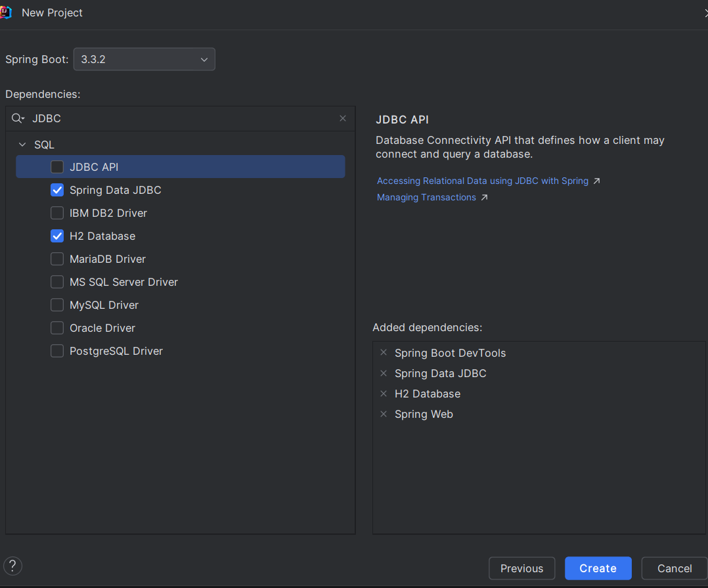Open Accessing Relational Data using JDBC link
Image resolution: width=708 pixels, height=588 pixels.
483,181
